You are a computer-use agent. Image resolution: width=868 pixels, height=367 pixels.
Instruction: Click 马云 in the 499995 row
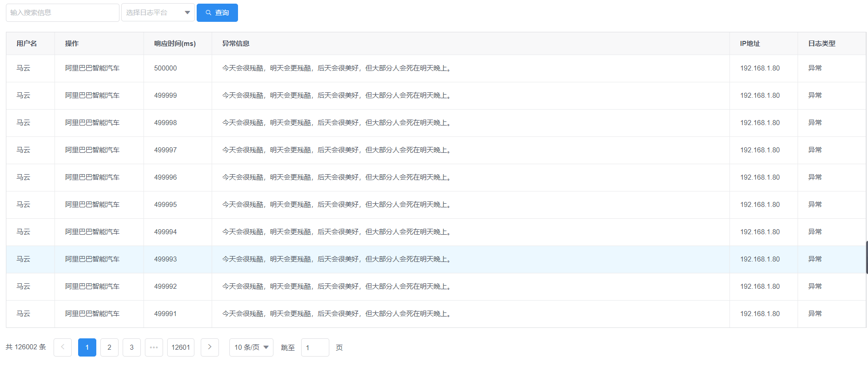(x=23, y=205)
